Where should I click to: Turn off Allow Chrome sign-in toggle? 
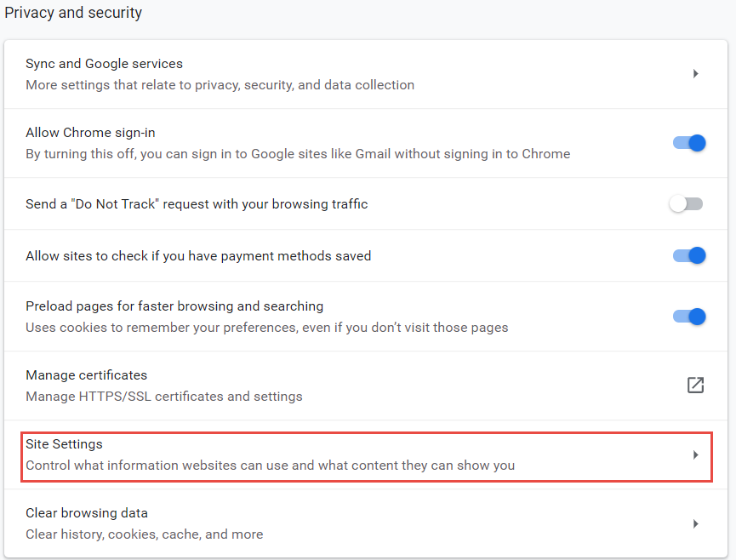click(689, 143)
